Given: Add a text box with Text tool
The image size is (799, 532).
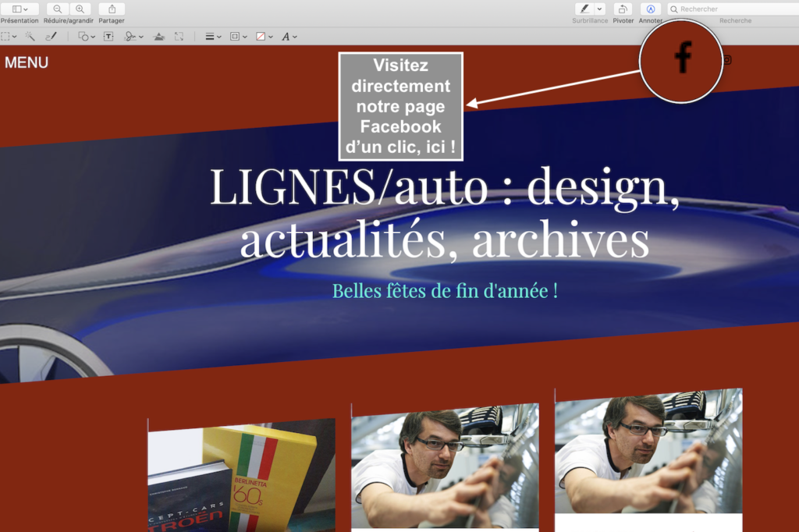Looking at the screenshot, I should [x=108, y=37].
